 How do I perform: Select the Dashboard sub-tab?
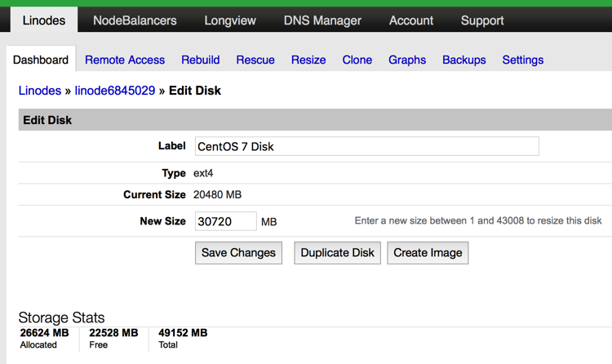click(41, 60)
